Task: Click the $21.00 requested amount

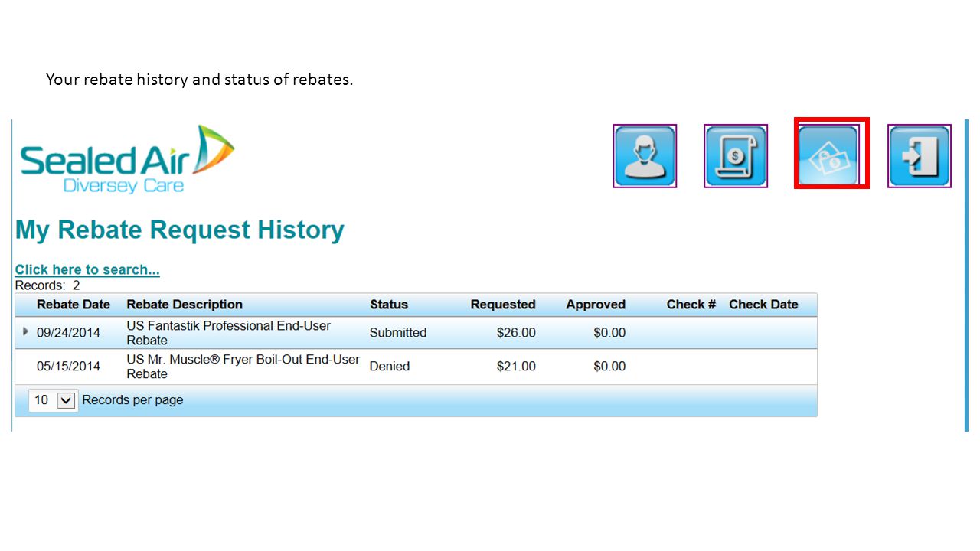Action: click(516, 367)
